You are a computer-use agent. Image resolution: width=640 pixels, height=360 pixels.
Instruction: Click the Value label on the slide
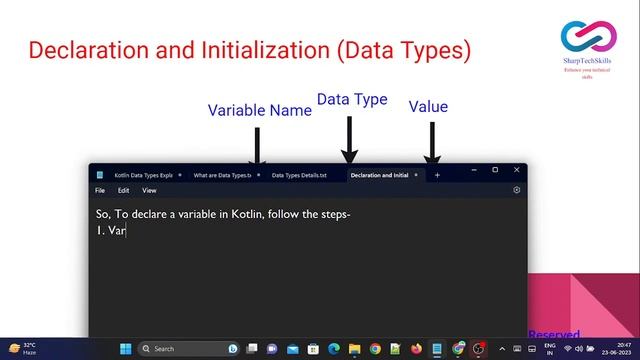(x=428, y=107)
